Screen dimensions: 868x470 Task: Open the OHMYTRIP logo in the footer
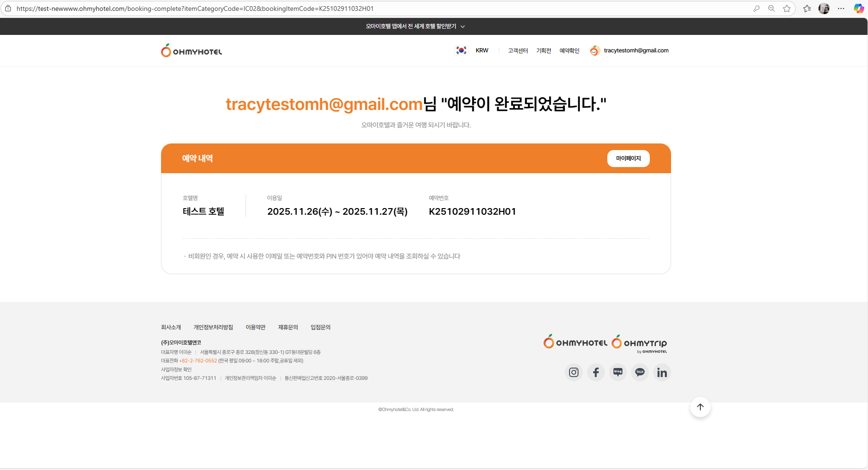coord(639,343)
